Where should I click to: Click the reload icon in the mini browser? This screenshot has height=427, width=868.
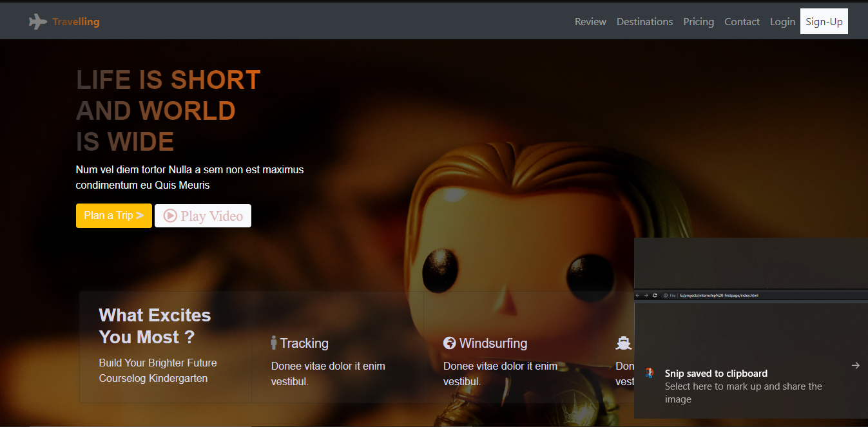click(655, 295)
